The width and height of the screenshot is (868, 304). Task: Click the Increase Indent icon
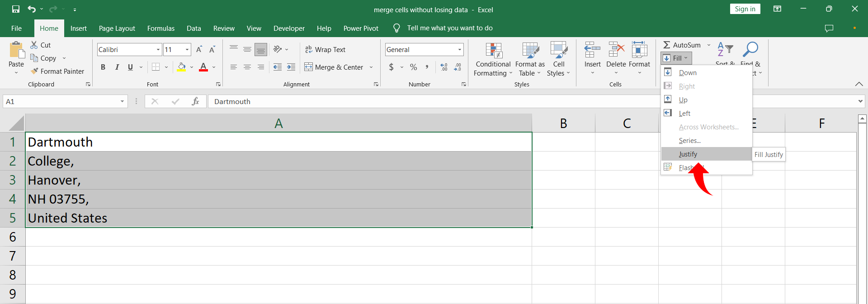pos(291,67)
